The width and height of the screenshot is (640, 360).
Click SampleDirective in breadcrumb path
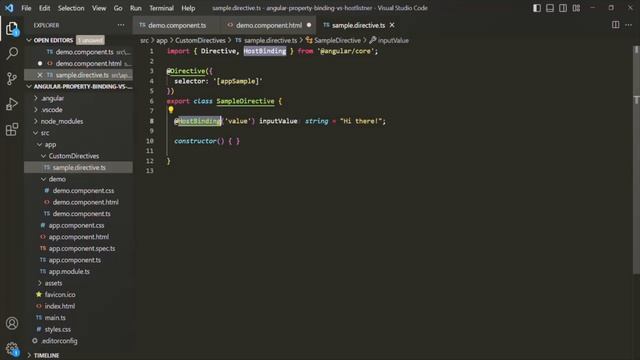click(337, 40)
